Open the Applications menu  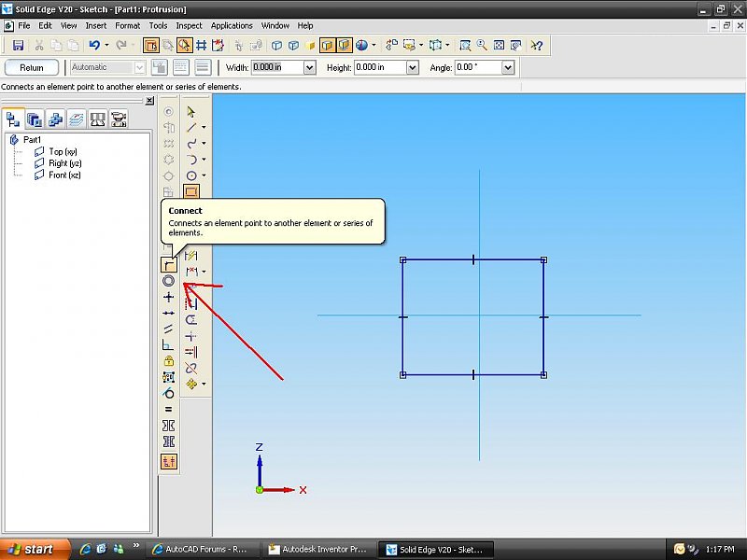tap(232, 26)
